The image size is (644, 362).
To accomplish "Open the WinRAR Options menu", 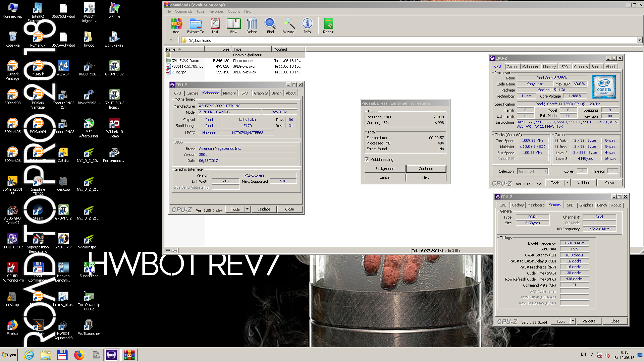I will [x=234, y=11].
